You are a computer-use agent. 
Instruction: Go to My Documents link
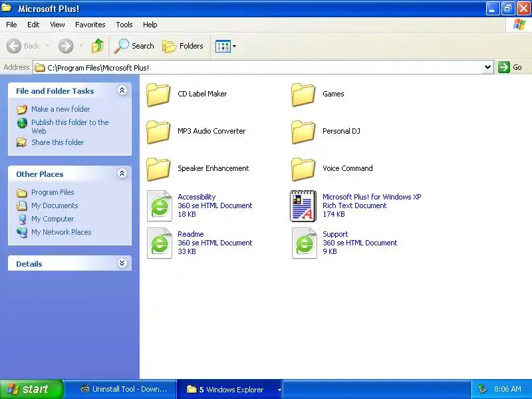coord(55,205)
